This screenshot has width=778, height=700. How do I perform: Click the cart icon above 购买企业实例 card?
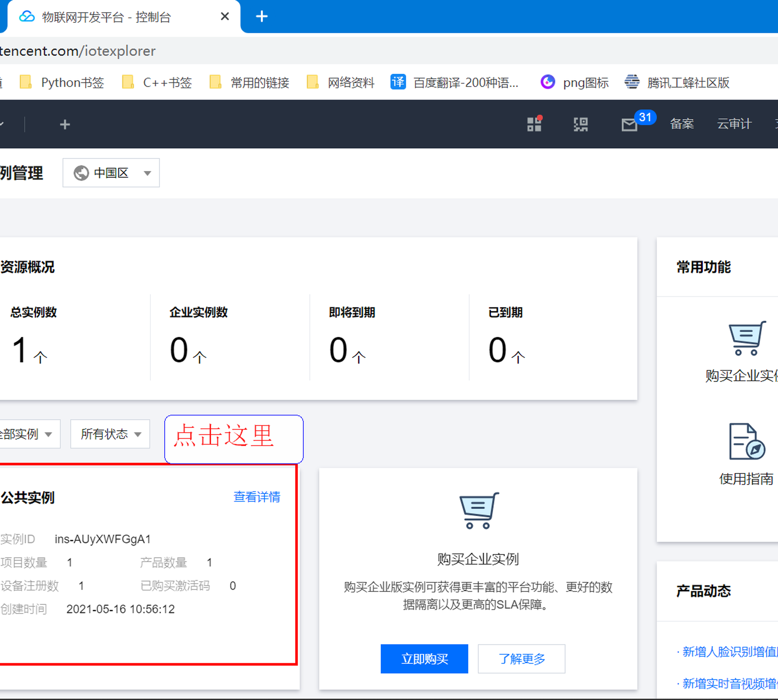479,510
